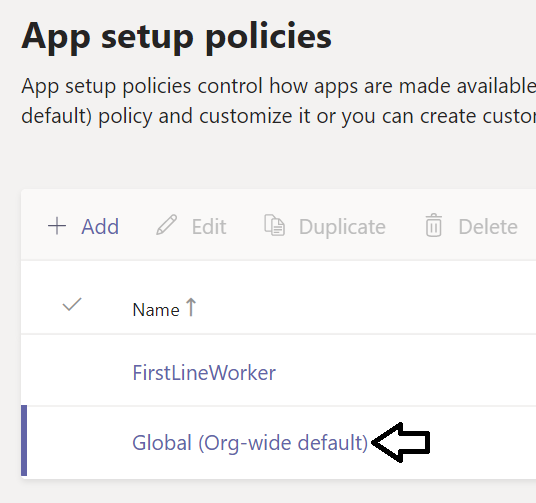Open the FirstLineWorker policy
The image size is (536, 503).
coord(204,372)
